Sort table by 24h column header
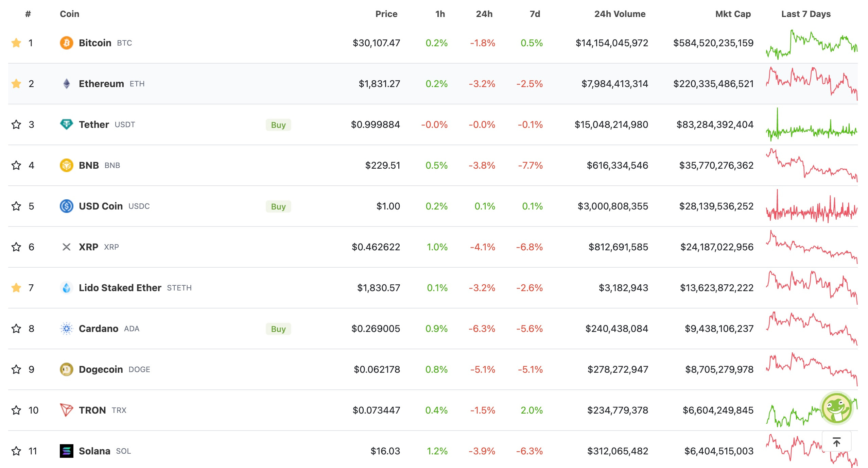 click(x=484, y=14)
